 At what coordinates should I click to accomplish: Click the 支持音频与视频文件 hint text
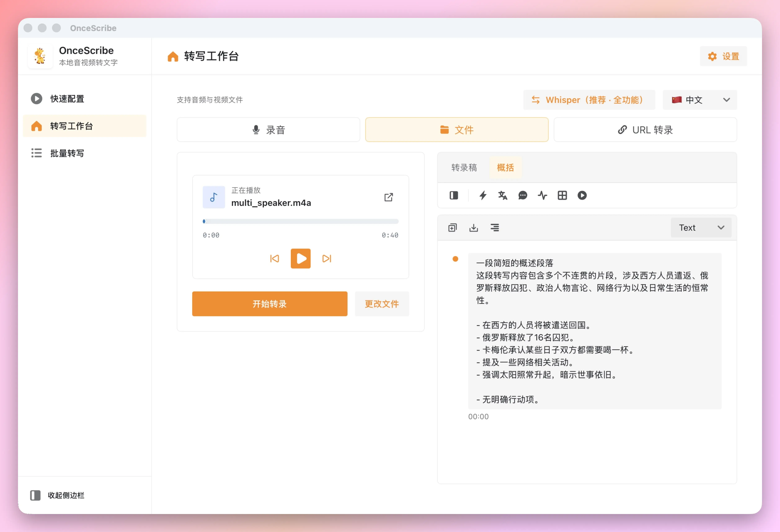click(210, 100)
